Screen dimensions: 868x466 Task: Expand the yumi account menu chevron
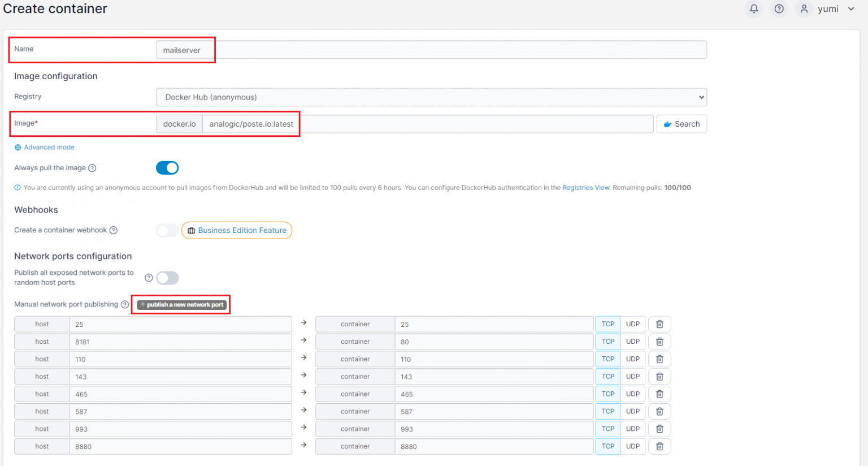(850, 8)
